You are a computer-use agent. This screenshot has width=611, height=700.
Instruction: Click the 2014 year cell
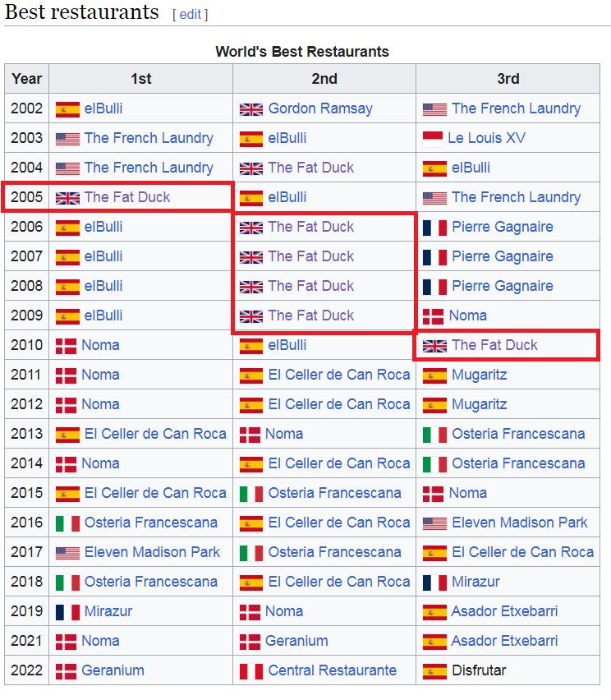pyautogui.click(x=27, y=463)
